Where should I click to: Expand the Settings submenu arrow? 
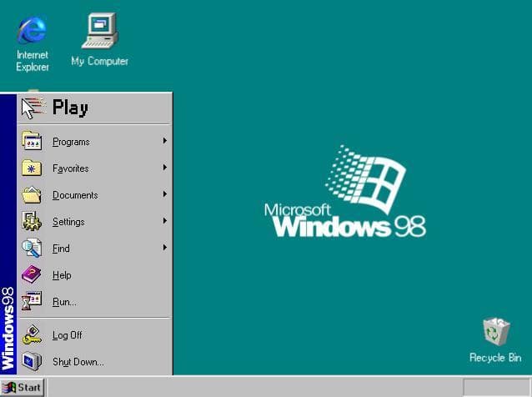(x=164, y=220)
